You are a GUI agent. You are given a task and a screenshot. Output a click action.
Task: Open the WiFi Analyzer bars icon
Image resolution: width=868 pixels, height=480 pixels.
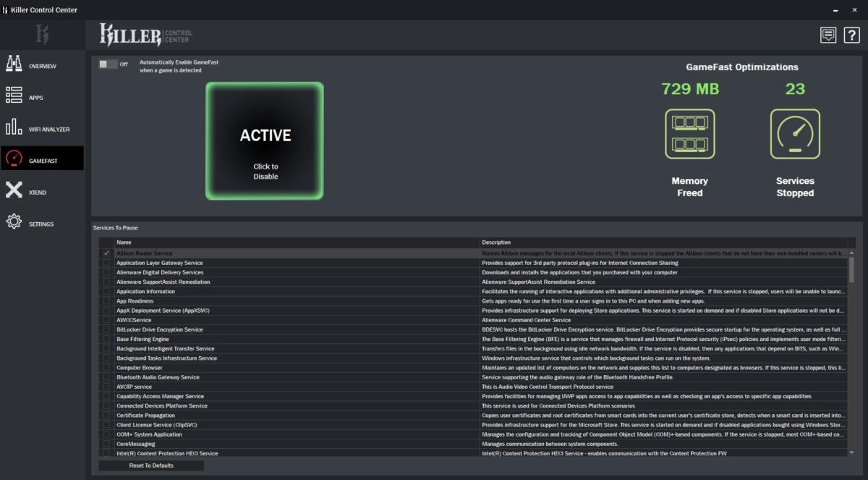14,127
